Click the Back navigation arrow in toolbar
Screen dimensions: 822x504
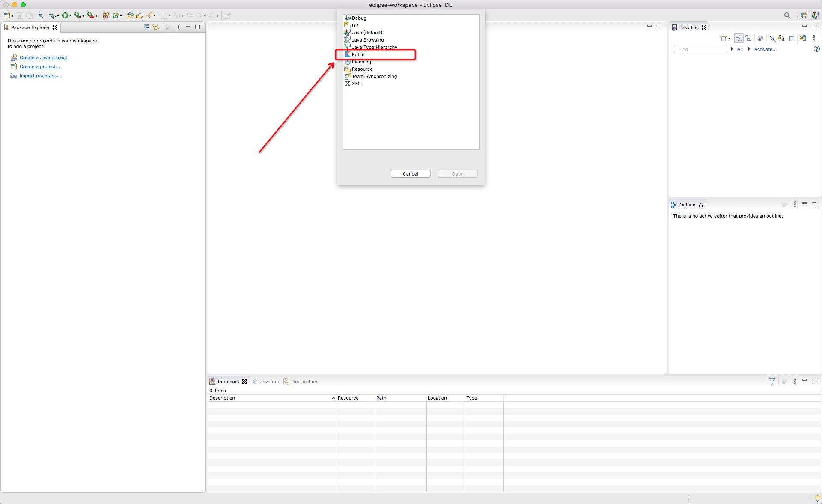click(x=199, y=15)
